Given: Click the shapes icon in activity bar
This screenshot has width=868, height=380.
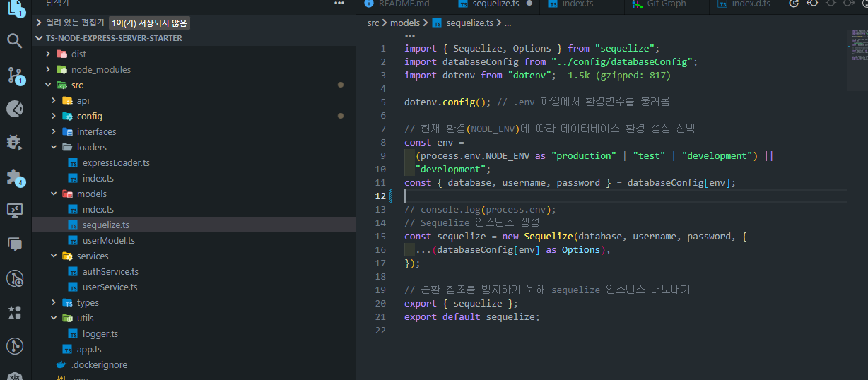Looking at the screenshot, I should [x=15, y=311].
